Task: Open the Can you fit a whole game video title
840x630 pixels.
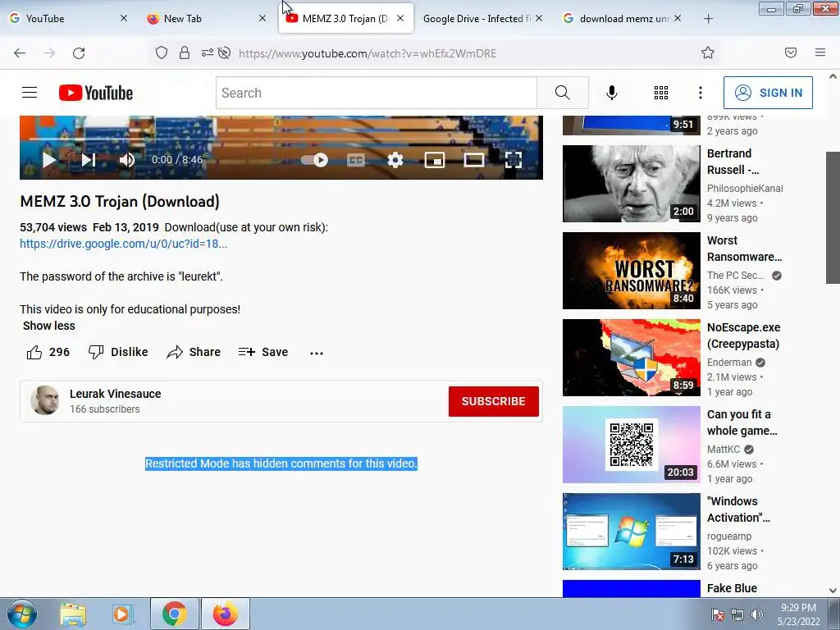Action: click(742, 422)
